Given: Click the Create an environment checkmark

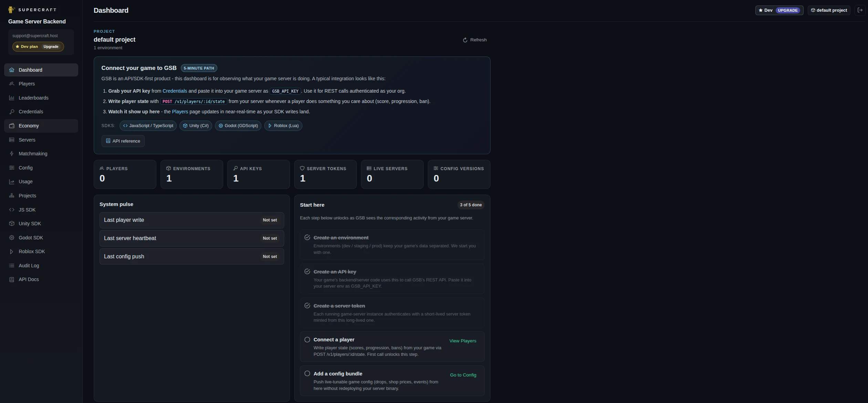Looking at the screenshot, I should 307,237.
